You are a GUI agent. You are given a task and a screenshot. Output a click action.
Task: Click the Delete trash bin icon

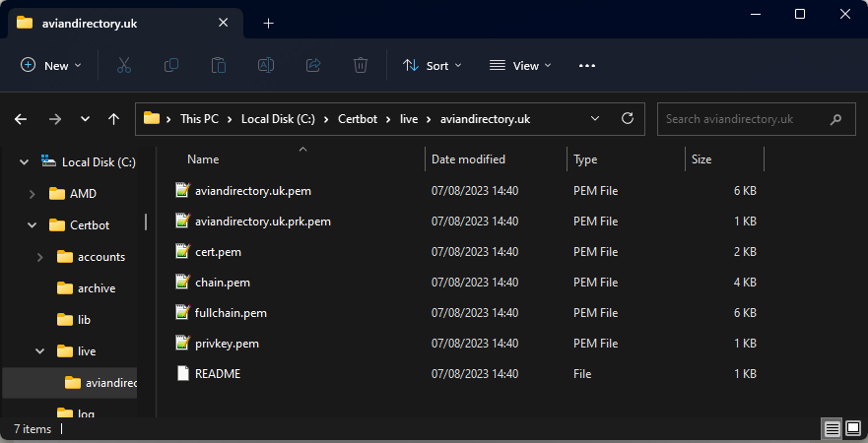[x=361, y=65]
